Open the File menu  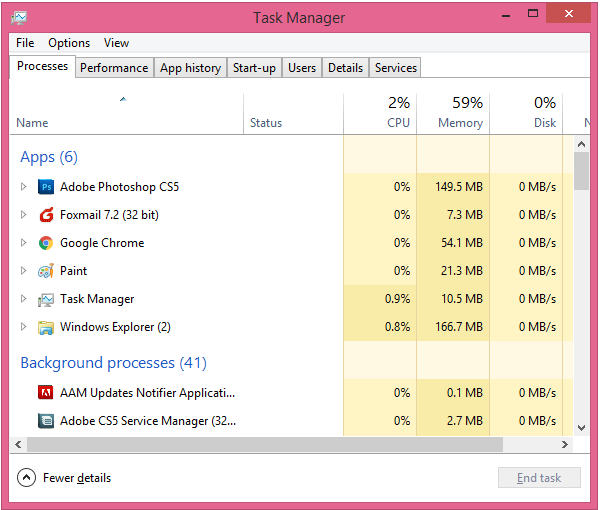(x=25, y=43)
